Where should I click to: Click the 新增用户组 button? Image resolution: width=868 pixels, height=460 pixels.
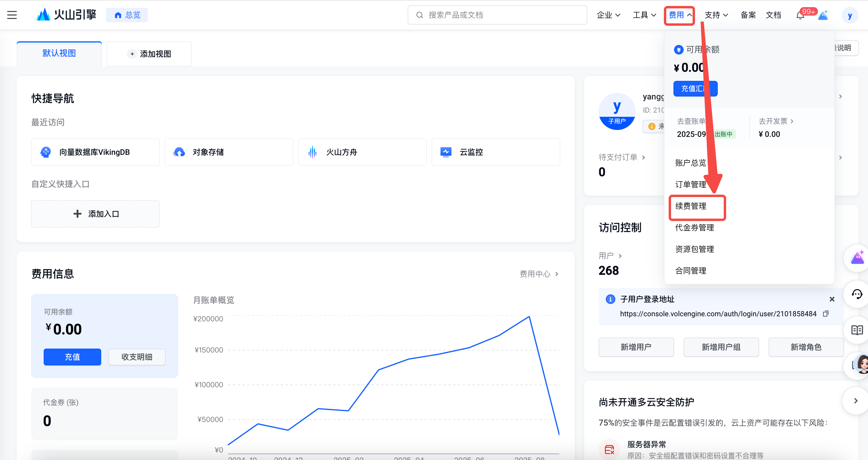[721, 347]
